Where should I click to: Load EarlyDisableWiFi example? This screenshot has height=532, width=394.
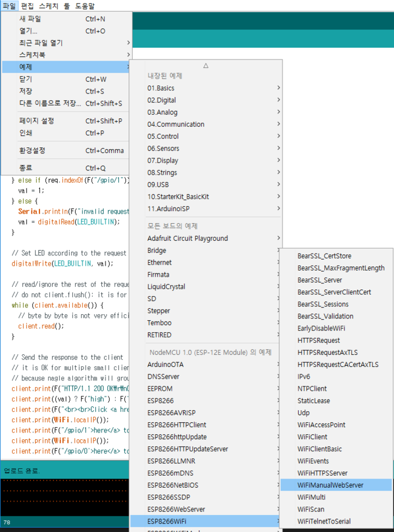coord(336,328)
